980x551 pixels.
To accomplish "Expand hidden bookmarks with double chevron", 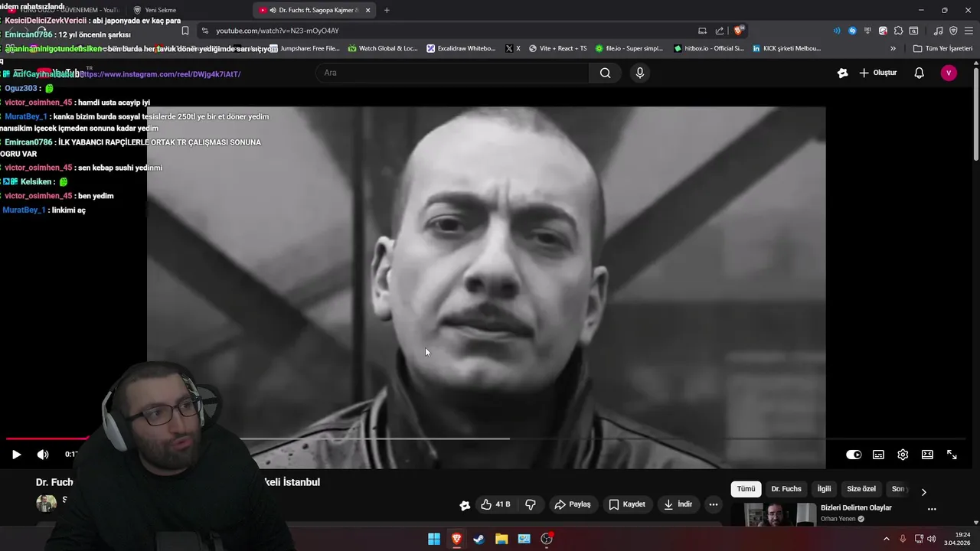I will [893, 48].
